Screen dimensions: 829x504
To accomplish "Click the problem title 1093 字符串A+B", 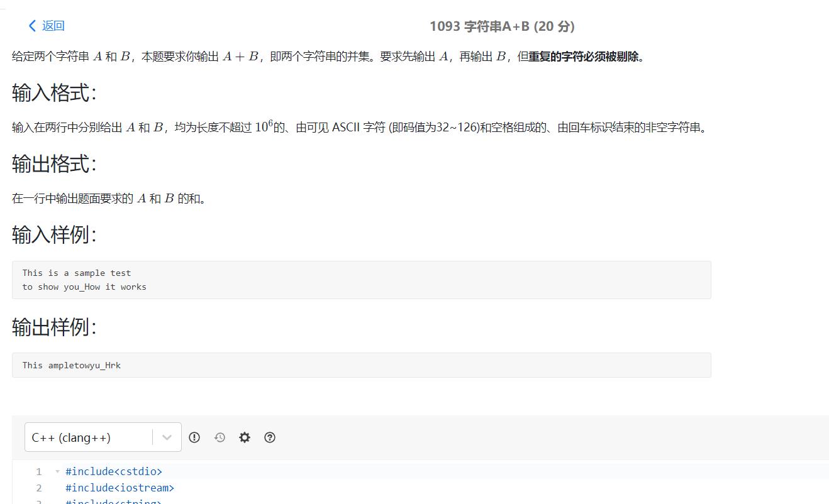I will [502, 26].
